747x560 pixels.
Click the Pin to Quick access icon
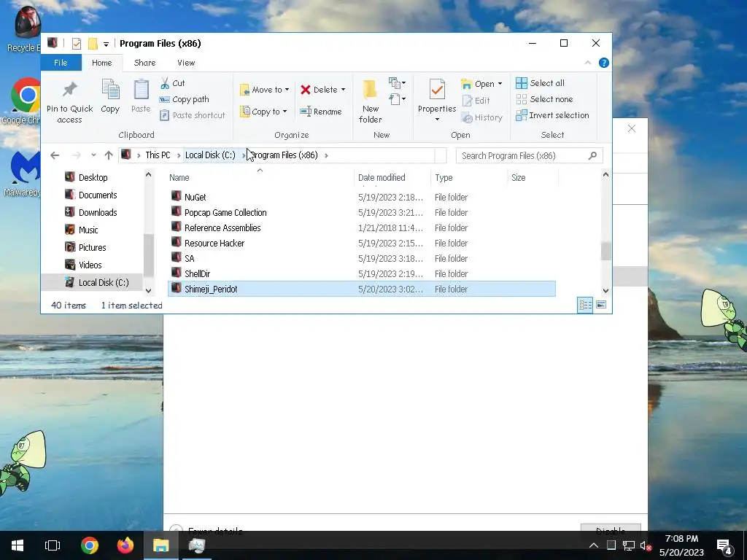pos(69,90)
